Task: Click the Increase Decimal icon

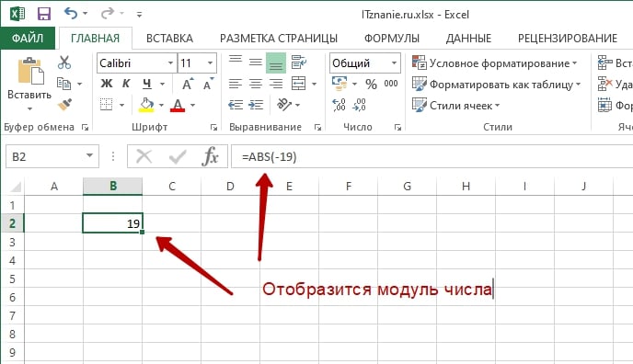Action: pyautogui.click(x=339, y=105)
